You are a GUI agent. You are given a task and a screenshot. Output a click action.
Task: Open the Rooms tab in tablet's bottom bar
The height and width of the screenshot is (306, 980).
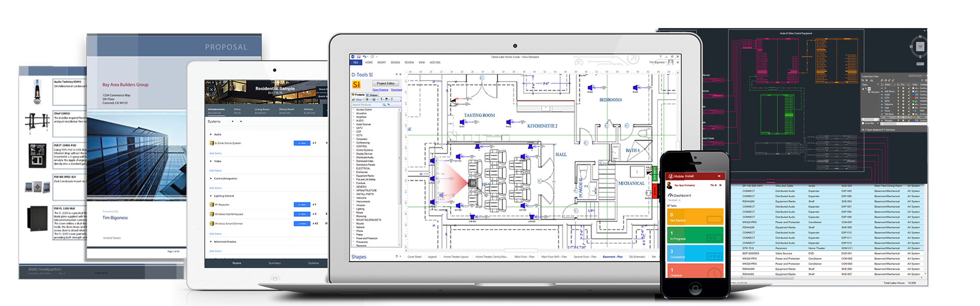tap(237, 263)
